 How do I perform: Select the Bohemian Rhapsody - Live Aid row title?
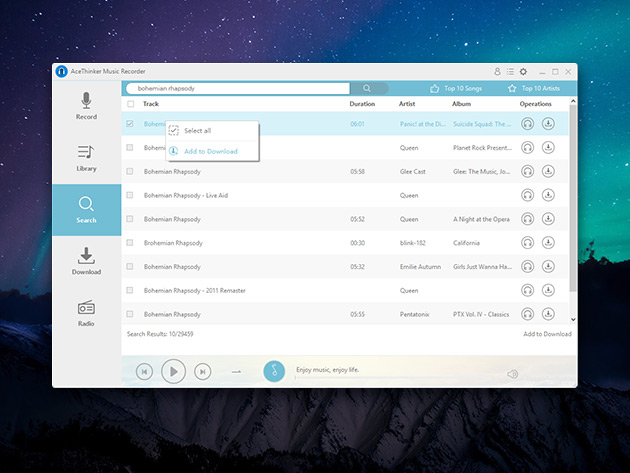coord(186,195)
